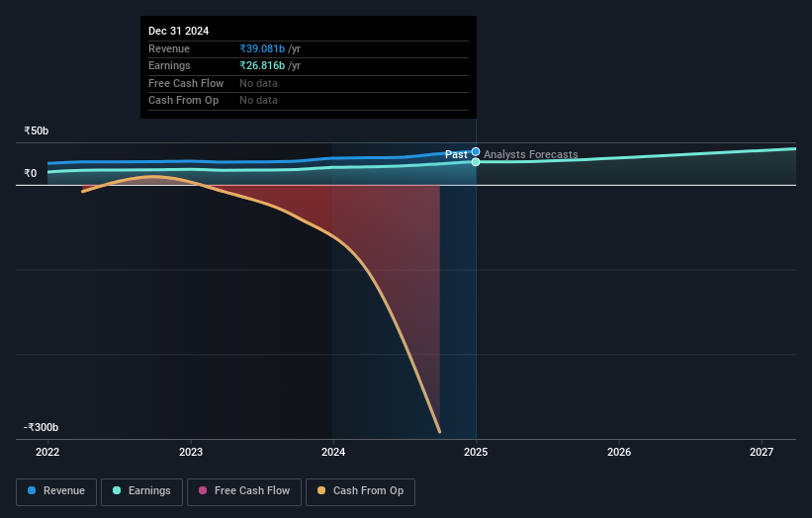
Task: Click the teal Earnings data point marker
Action: point(476,162)
